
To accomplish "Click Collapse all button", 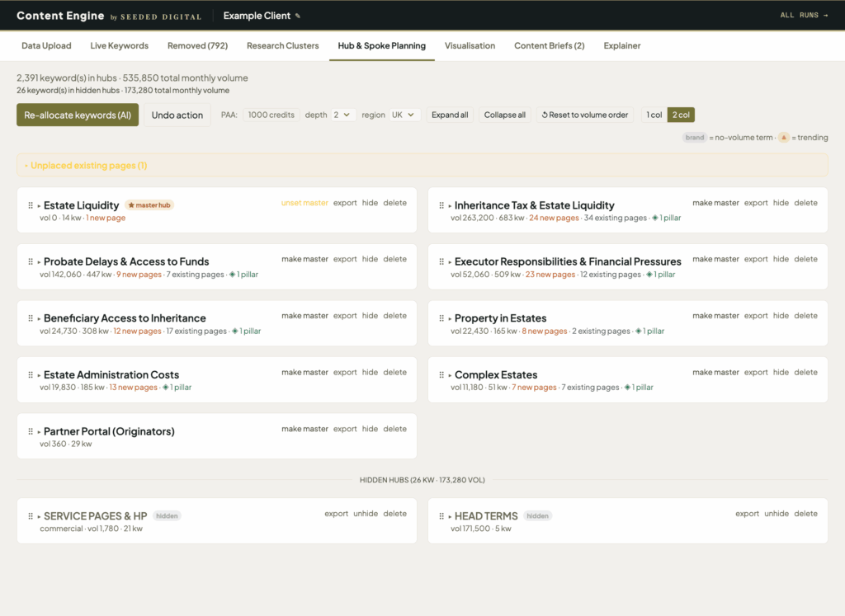I will point(504,115).
